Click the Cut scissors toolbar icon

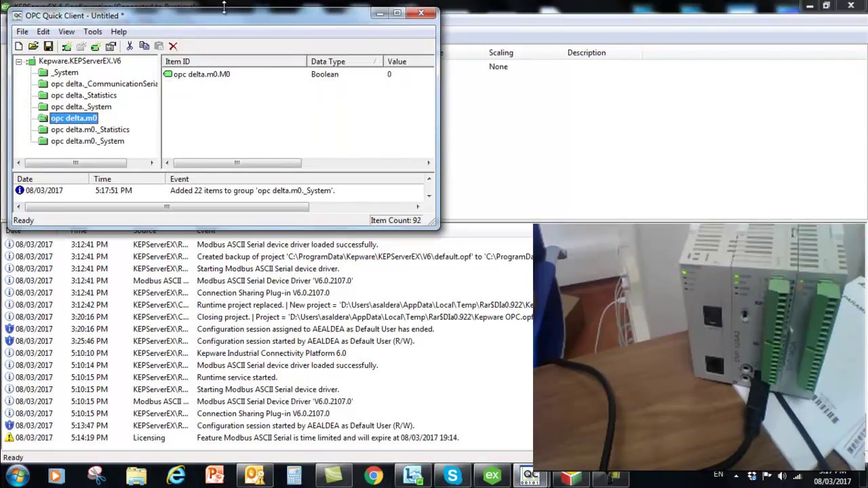tap(130, 46)
